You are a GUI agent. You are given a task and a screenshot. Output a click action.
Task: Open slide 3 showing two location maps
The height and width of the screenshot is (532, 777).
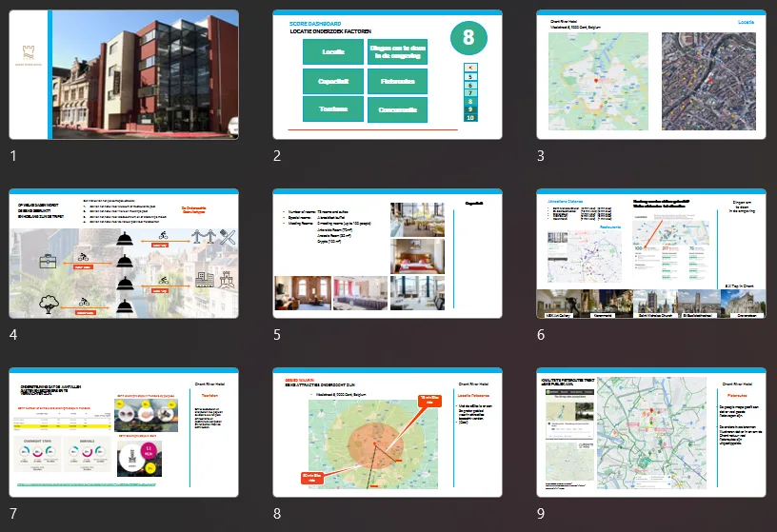pos(651,74)
